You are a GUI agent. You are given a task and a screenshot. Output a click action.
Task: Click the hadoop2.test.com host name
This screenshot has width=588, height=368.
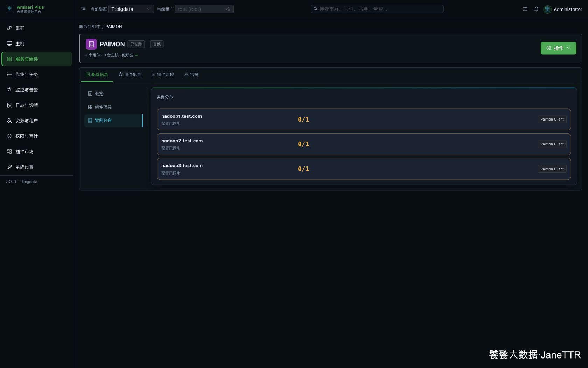tap(182, 141)
